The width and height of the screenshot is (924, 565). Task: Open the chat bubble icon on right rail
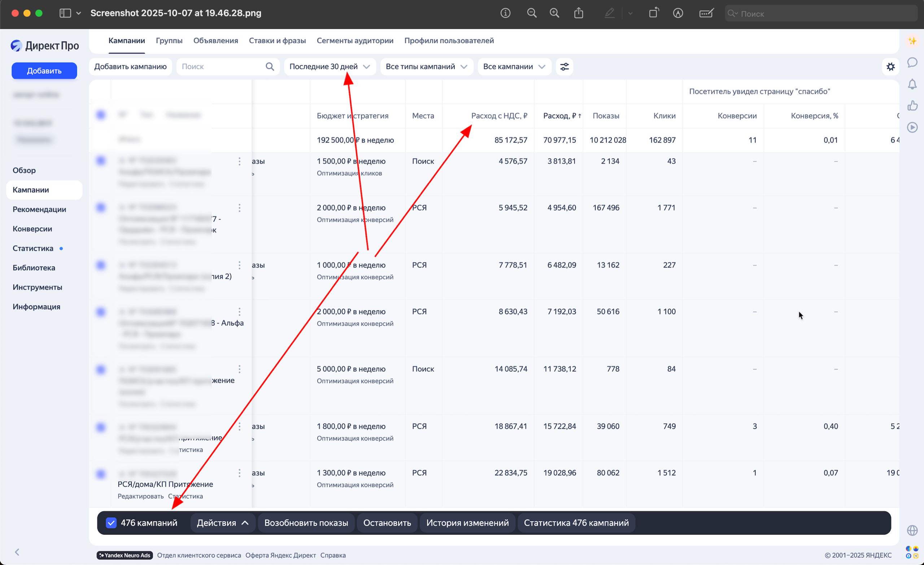912,62
